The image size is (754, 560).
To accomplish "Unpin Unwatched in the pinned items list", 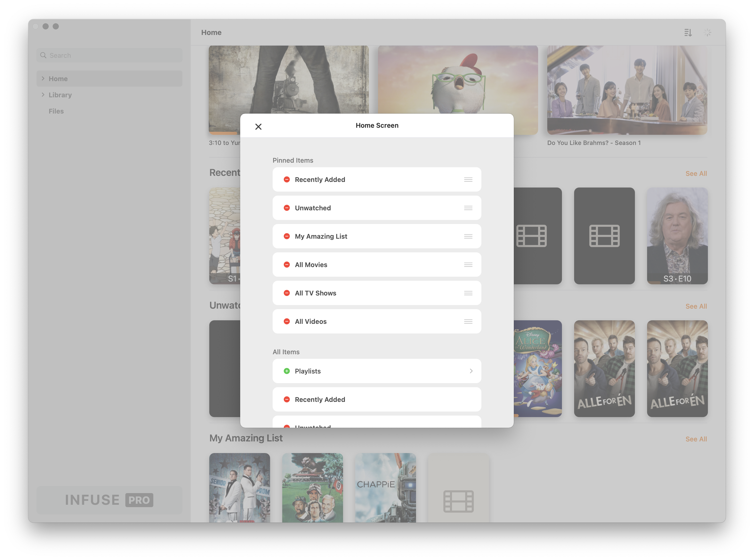I will 287,208.
